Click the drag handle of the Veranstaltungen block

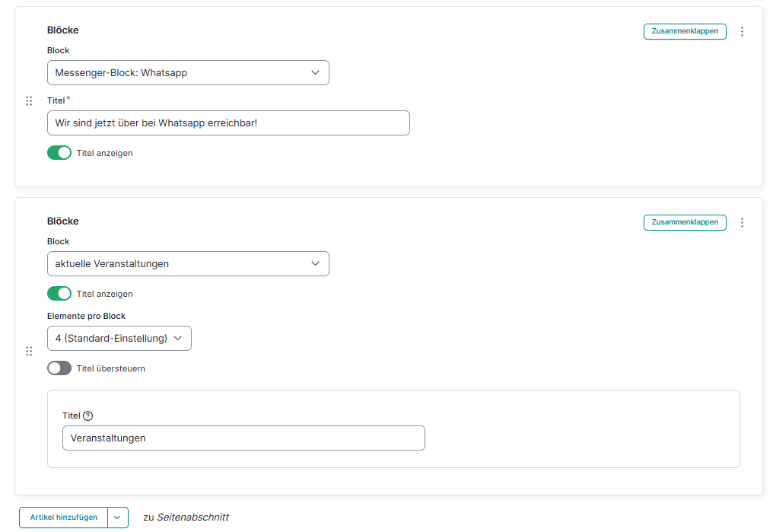[x=29, y=352]
